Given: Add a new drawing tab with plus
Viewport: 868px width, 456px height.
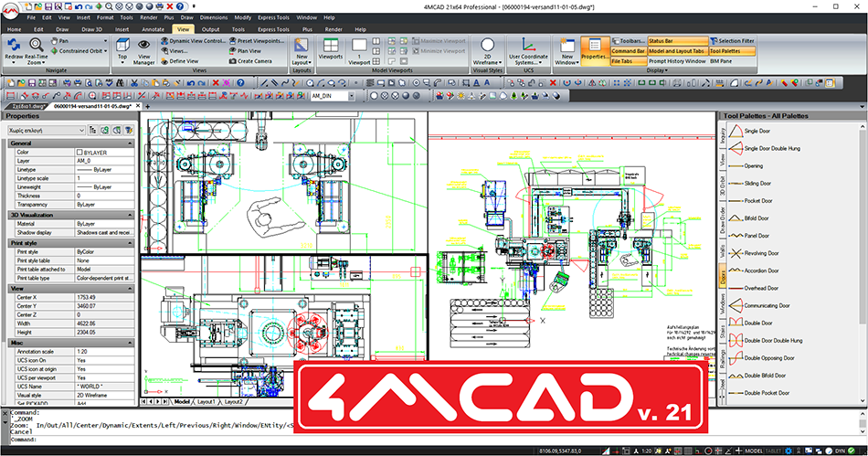Looking at the screenshot, I should pyautogui.click(x=148, y=106).
